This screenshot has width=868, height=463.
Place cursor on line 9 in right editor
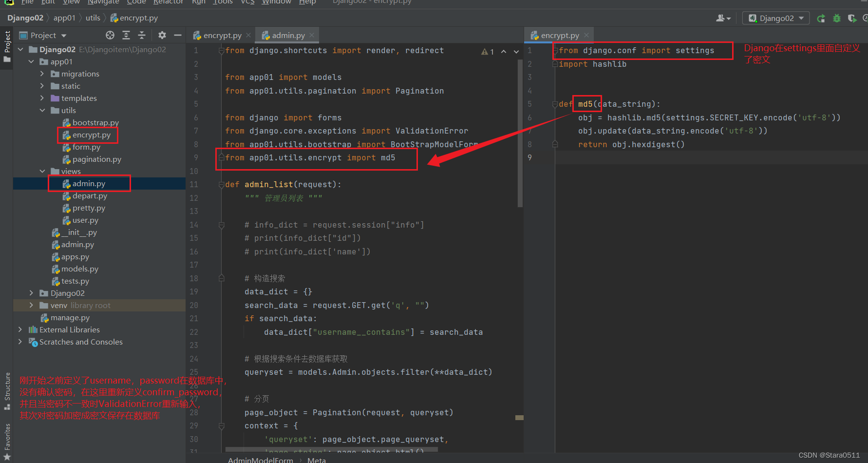click(711, 158)
